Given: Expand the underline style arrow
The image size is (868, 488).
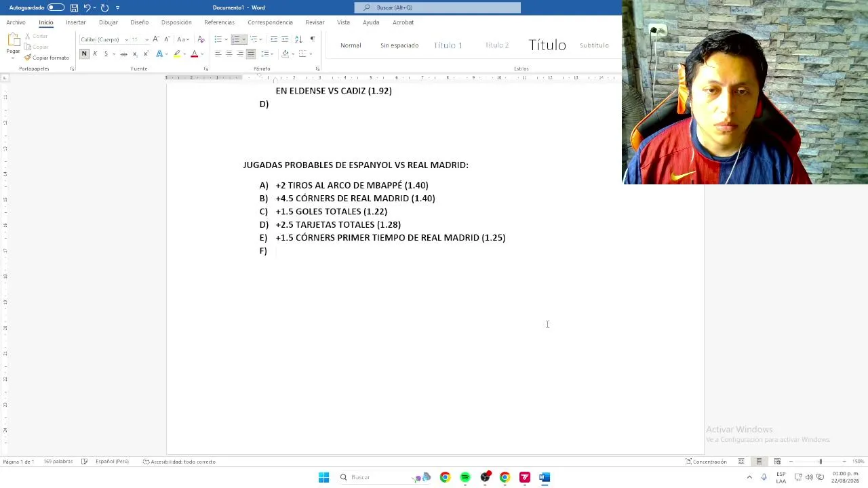Looking at the screenshot, I should coord(113,54).
